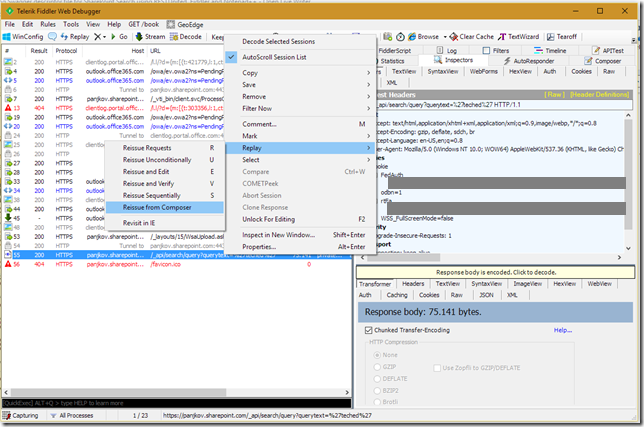The height and width of the screenshot is (427, 644).
Task: Expand the Copy submenu
Action: coord(300,73)
